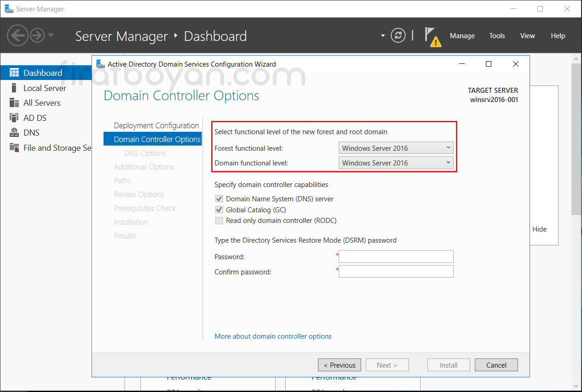
Task: Select DNS Options step in wizard
Action: (x=145, y=153)
